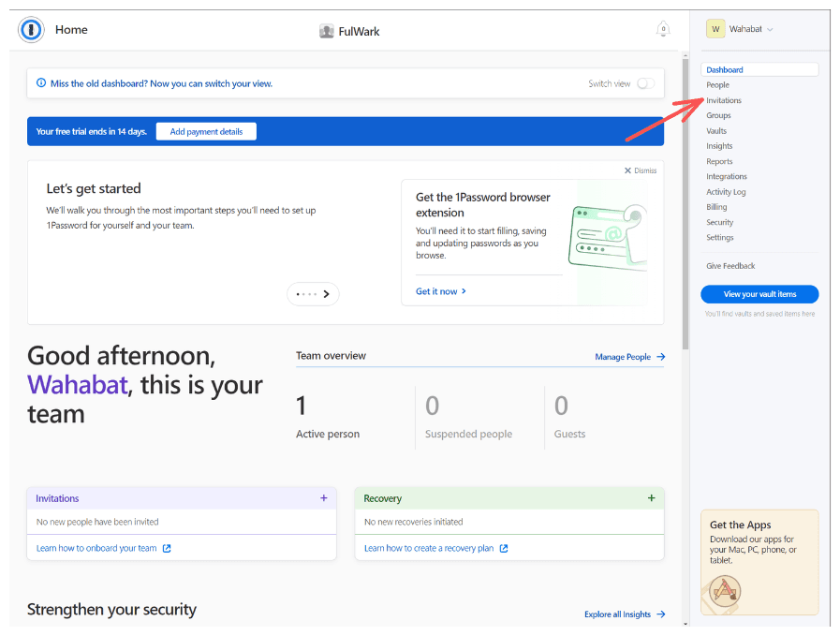Open Activity Log in the sidebar
This screenshot has width=840, height=636.
click(x=726, y=192)
